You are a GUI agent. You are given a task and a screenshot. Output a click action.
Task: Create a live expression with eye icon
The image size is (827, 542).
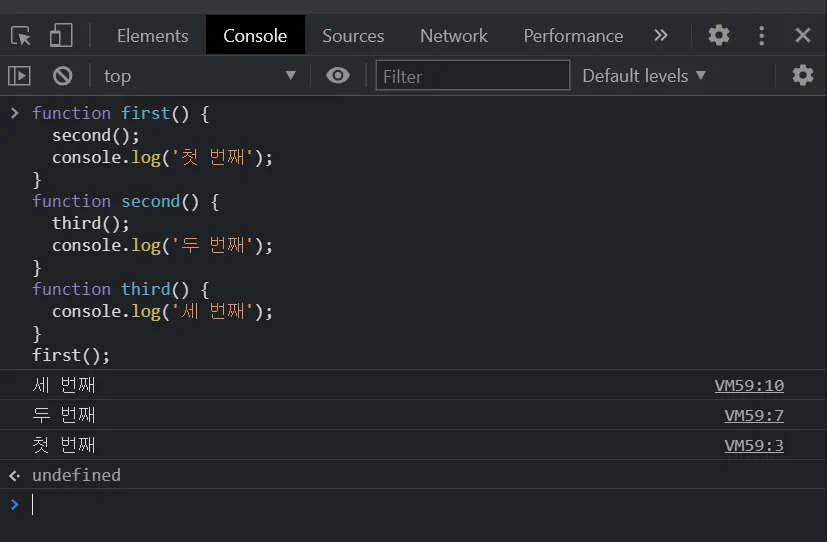[338, 76]
